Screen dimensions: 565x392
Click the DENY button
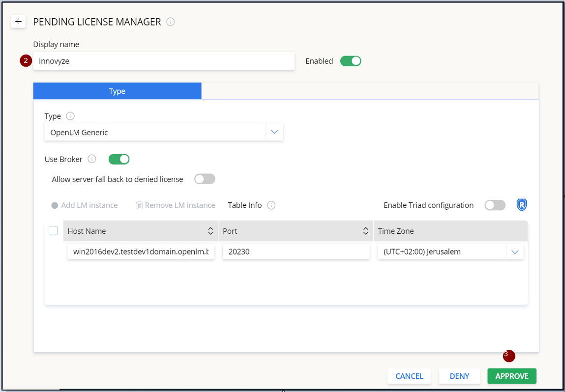click(459, 376)
